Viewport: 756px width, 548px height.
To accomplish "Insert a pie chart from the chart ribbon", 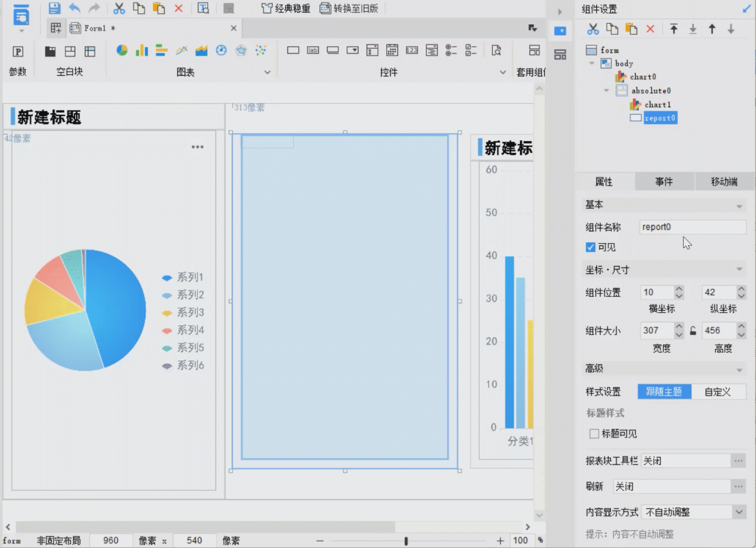I will (x=122, y=50).
